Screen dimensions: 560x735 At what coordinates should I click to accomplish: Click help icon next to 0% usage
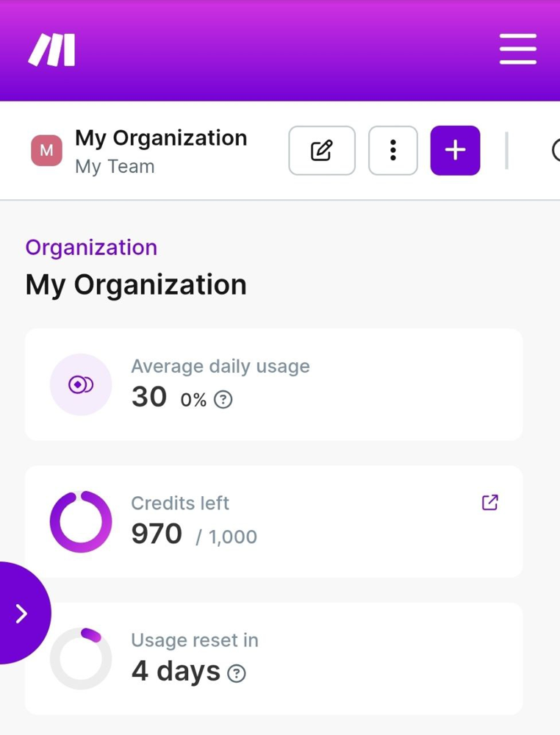(223, 400)
